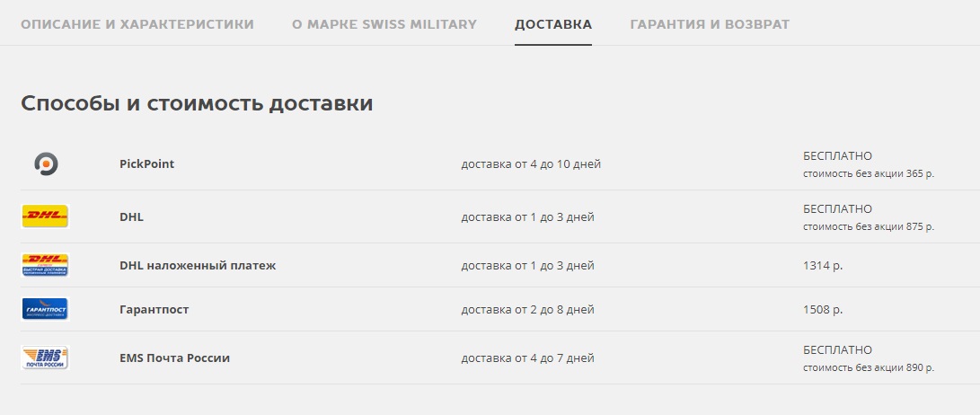Image resolution: width=980 pixels, height=415 pixels.
Task: Click DHL стоимость без акции 875 р.
Action: tap(868, 226)
